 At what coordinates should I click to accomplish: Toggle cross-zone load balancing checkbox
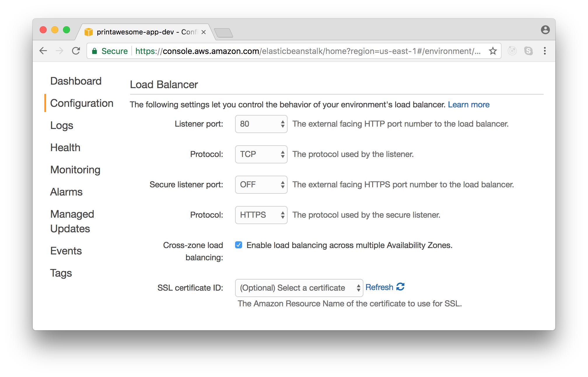click(x=239, y=245)
